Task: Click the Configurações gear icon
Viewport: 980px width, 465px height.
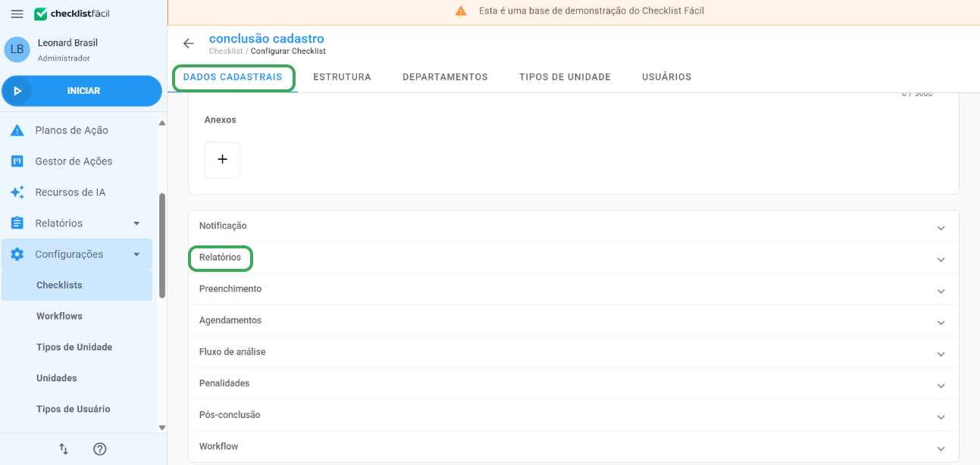Action: coord(17,254)
